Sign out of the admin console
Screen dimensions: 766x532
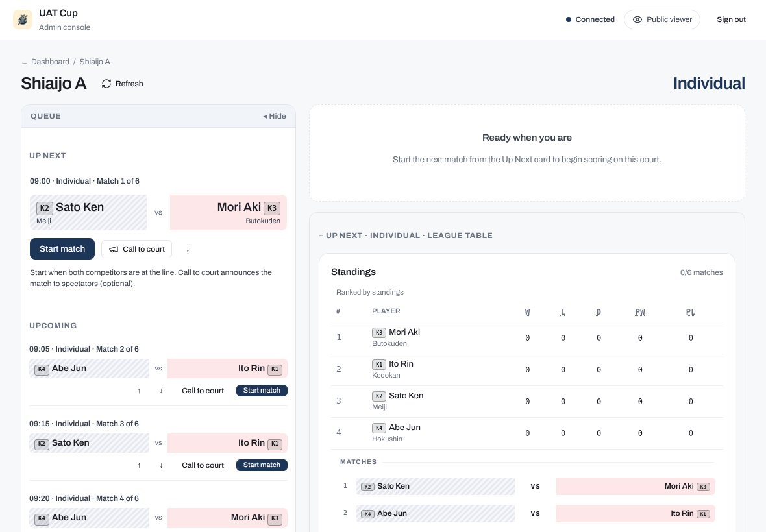click(x=731, y=19)
